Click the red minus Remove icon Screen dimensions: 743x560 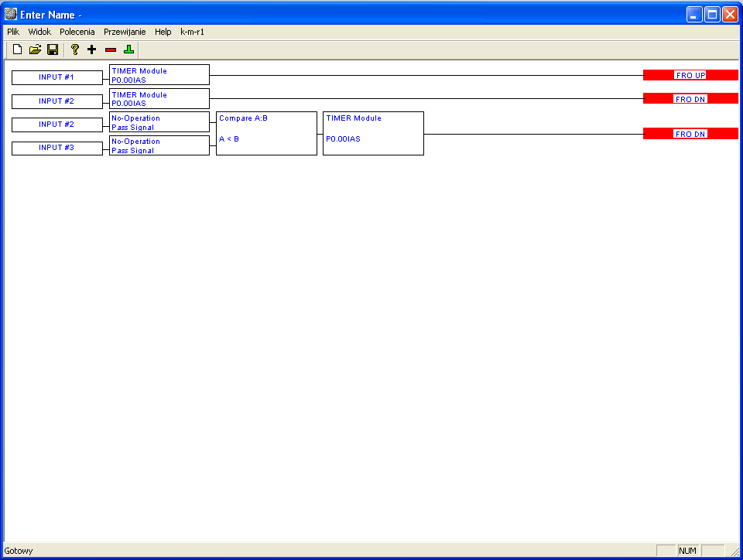(111, 50)
